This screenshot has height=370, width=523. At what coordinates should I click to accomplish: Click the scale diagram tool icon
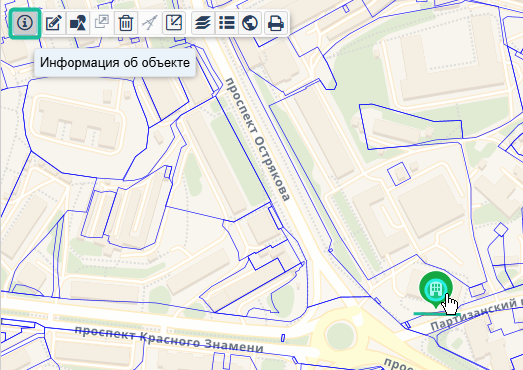(174, 23)
